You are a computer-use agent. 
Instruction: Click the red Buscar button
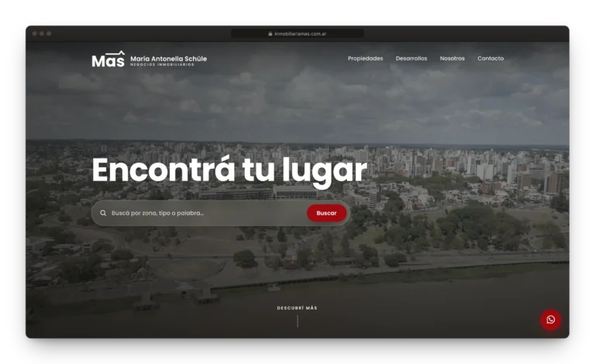(326, 213)
